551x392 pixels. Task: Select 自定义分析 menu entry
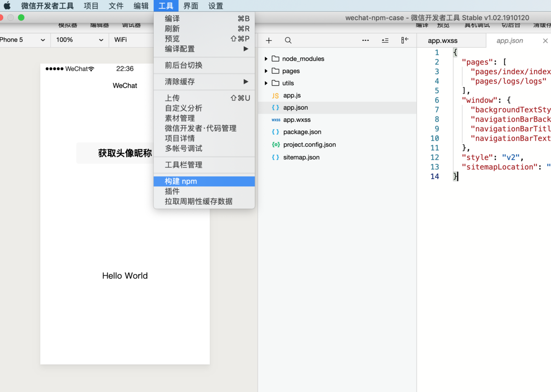[x=204, y=108]
